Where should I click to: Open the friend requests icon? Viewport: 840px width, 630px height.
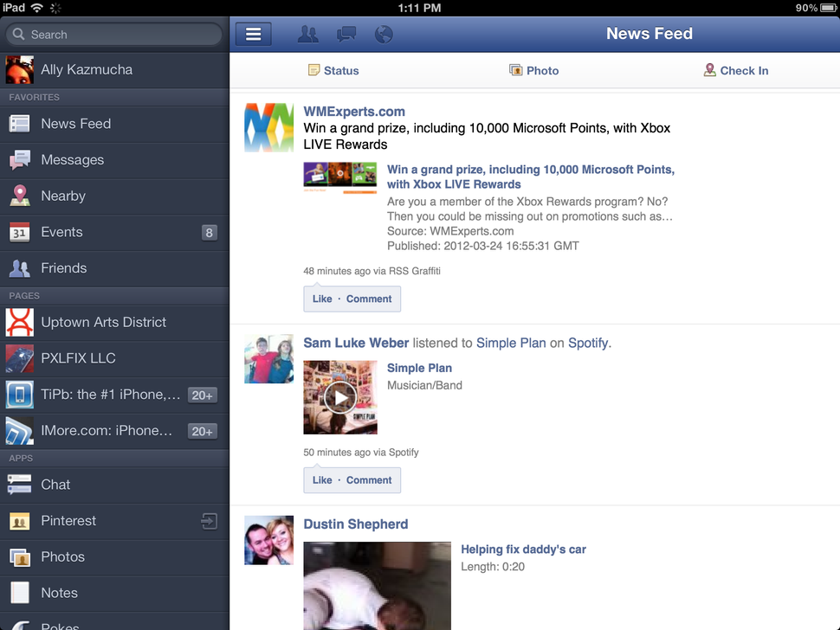[307, 34]
